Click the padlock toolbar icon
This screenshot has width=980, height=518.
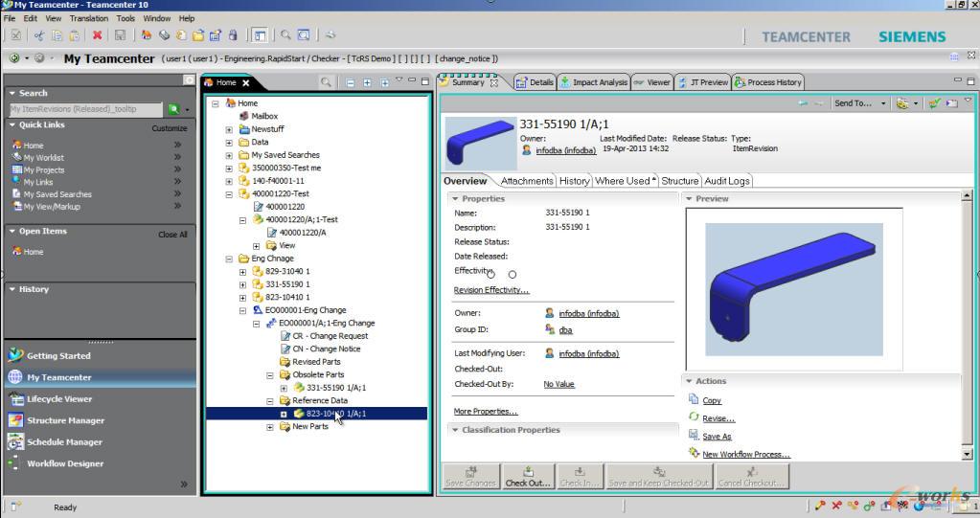[233, 35]
